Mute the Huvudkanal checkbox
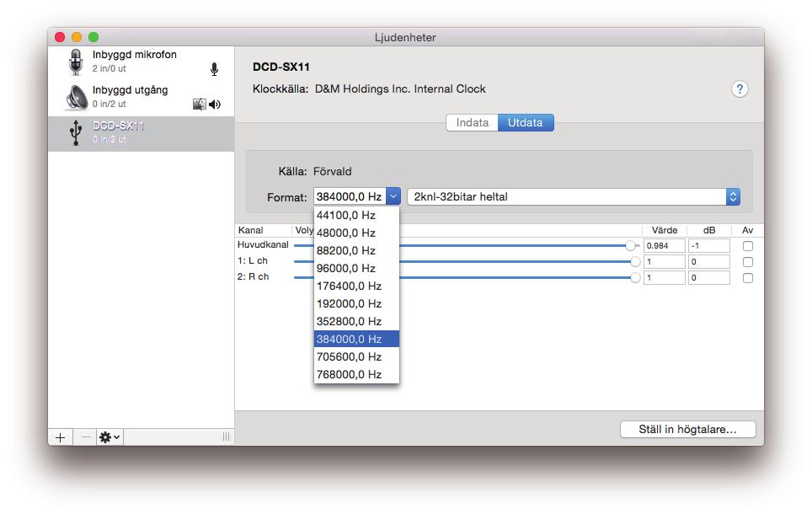This screenshot has height=514, width=812. click(x=747, y=246)
